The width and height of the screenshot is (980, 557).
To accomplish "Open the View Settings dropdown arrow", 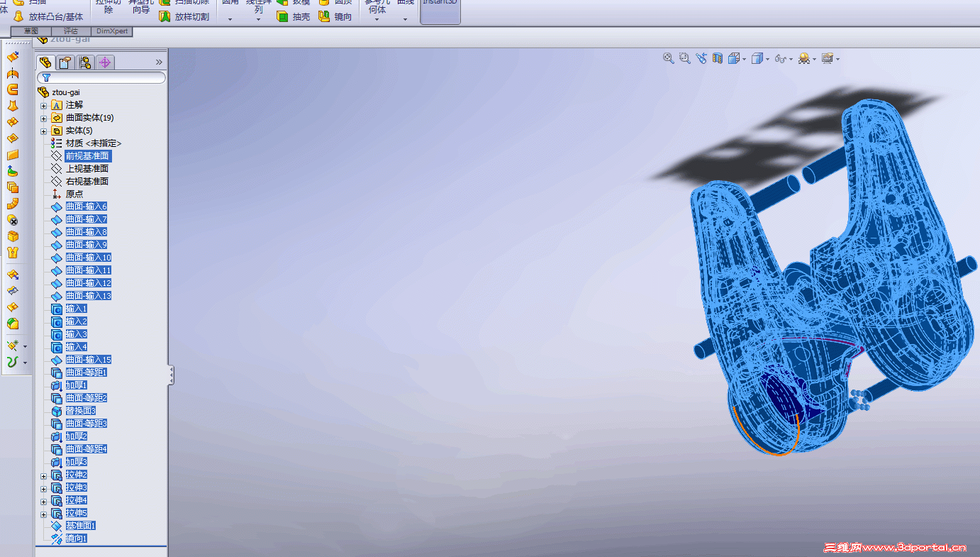I will pyautogui.click(x=837, y=59).
